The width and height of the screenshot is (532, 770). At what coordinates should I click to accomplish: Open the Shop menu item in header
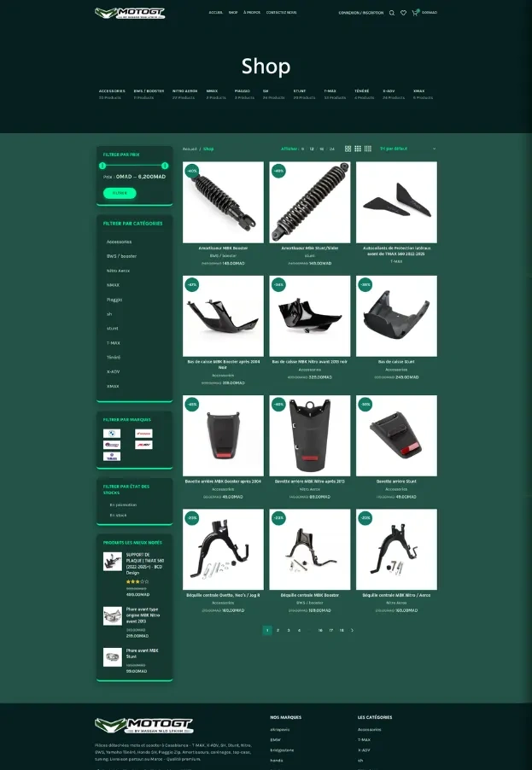click(233, 13)
